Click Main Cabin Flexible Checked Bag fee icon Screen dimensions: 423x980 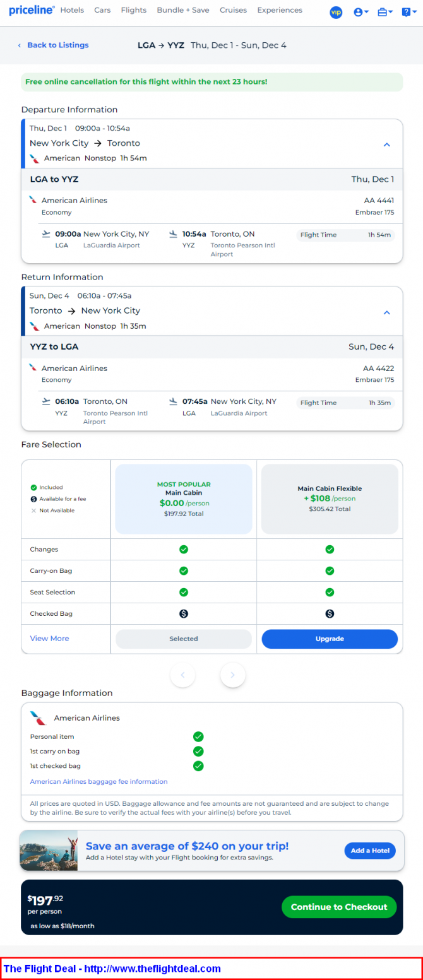pyautogui.click(x=330, y=614)
